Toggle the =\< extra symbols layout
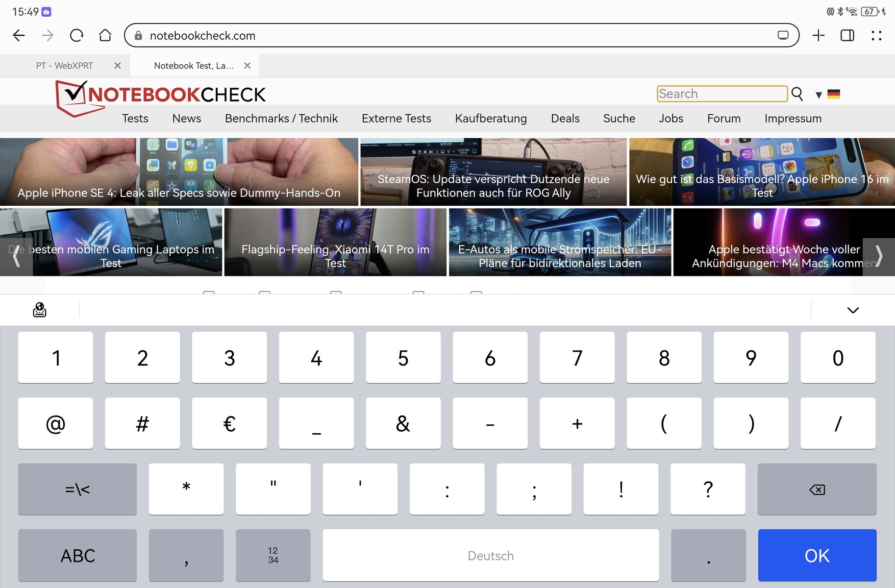 pos(77,489)
